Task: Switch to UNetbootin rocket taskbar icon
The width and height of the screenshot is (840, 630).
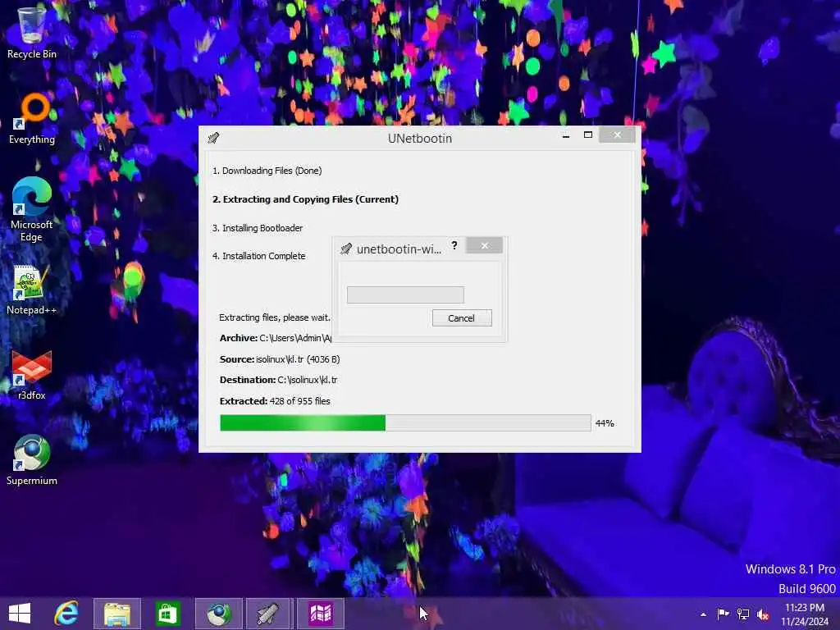Action: coord(268,614)
